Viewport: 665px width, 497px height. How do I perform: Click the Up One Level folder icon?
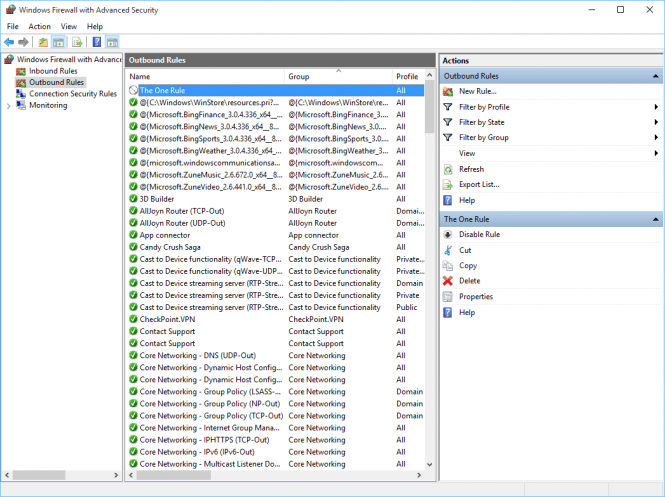tap(43, 42)
